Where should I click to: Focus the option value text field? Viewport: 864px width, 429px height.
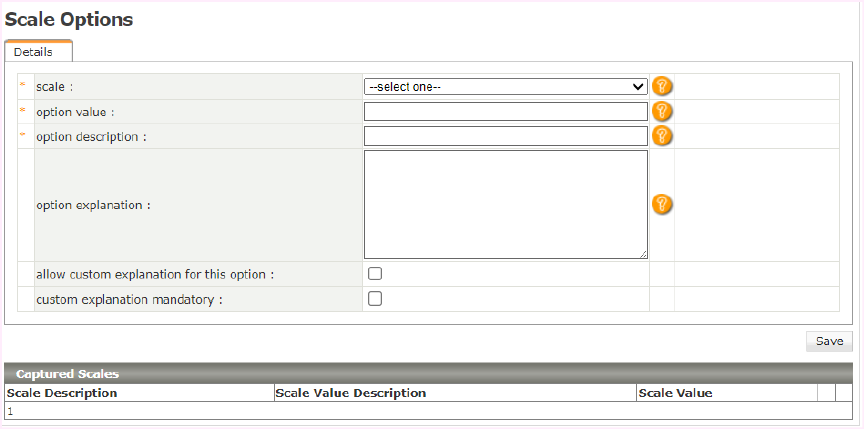pyautogui.click(x=505, y=111)
